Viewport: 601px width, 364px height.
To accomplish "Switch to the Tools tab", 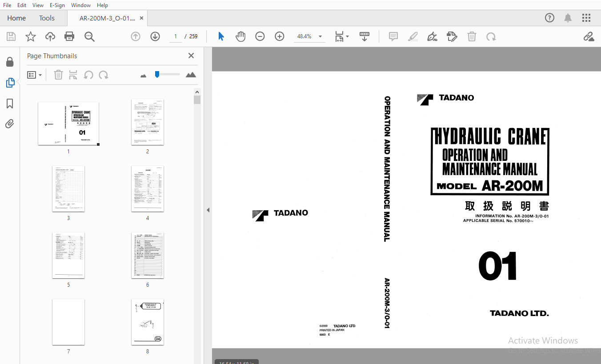I will tap(47, 18).
